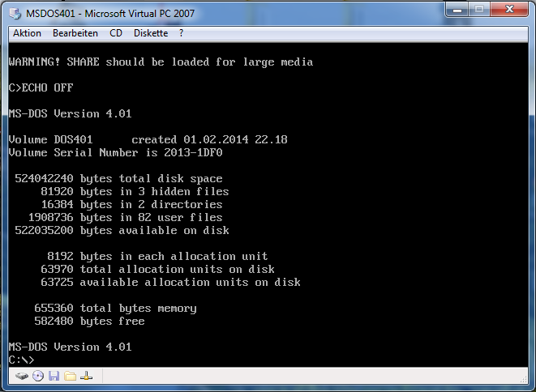The width and height of the screenshot is (536, 392).
Task: Maximize the Virtual PC window
Action: [x=479, y=9]
